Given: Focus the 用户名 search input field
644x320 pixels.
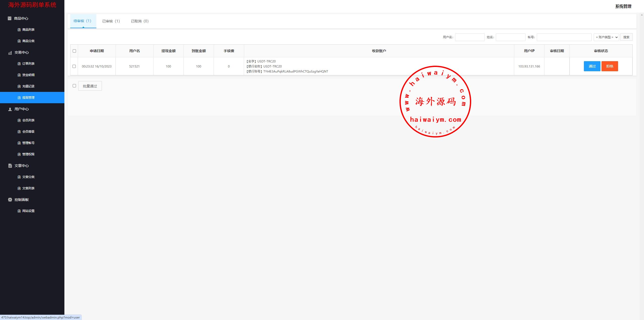Looking at the screenshot, I should click(x=470, y=37).
